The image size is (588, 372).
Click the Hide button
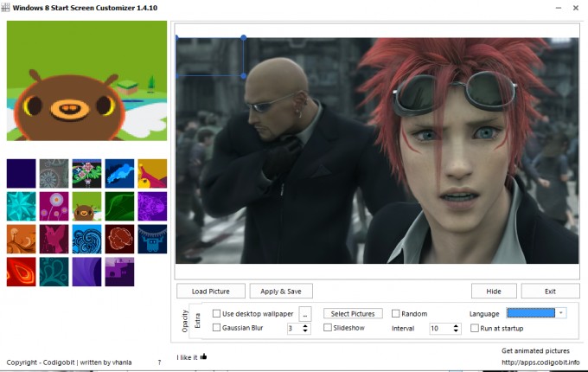[x=494, y=291]
